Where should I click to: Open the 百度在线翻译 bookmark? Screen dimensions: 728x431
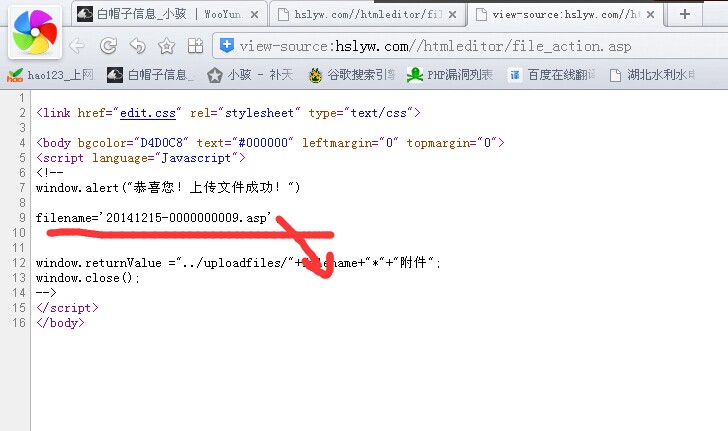[551, 75]
